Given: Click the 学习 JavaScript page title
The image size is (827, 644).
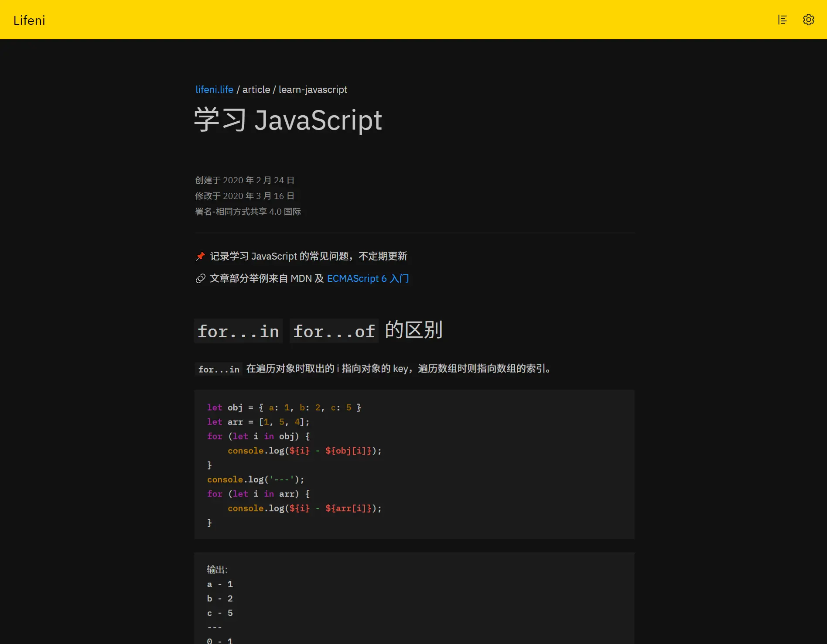Looking at the screenshot, I should pyautogui.click(x=288, y=120).
